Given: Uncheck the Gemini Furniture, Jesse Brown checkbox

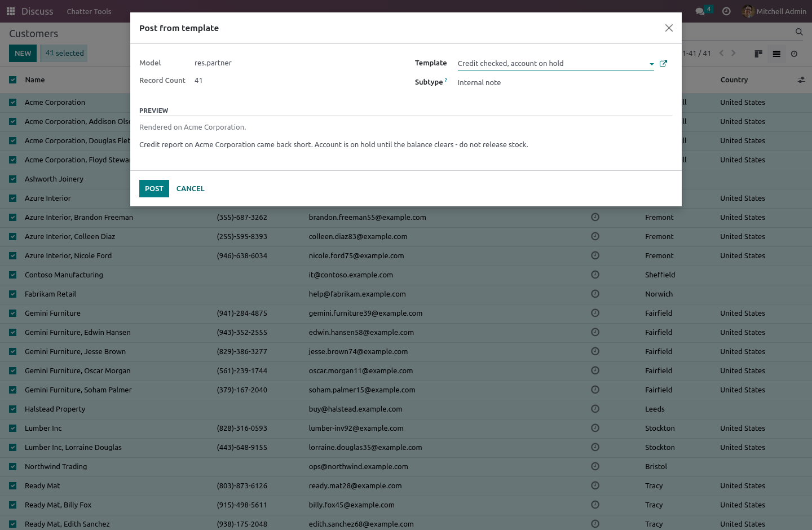Looking at the screenshot, I should click(x=13, y=352).
